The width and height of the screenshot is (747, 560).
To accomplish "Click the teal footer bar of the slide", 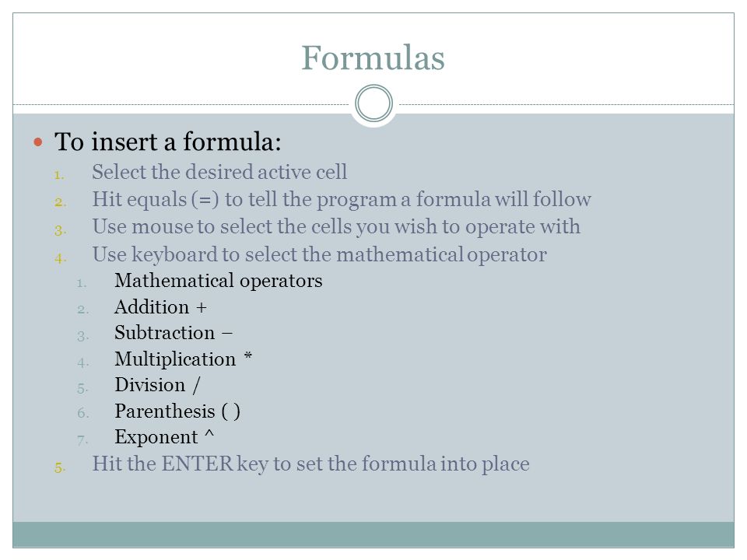I will coord(373,534).
